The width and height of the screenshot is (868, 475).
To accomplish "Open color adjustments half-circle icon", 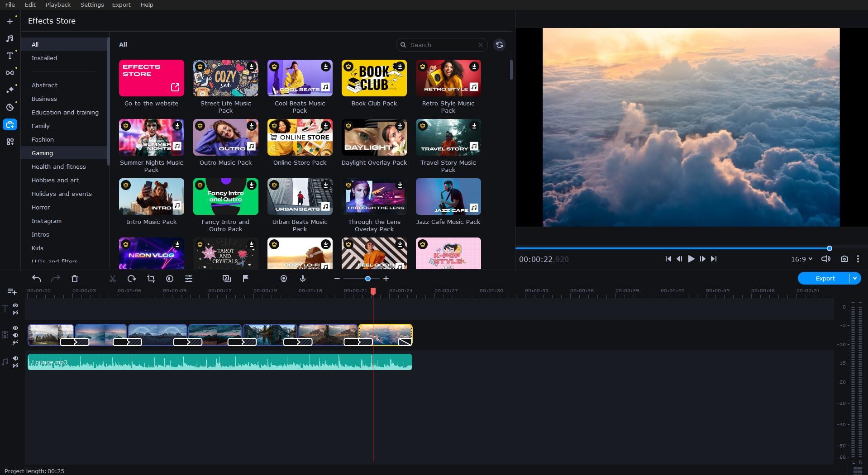I will (170, 279).
